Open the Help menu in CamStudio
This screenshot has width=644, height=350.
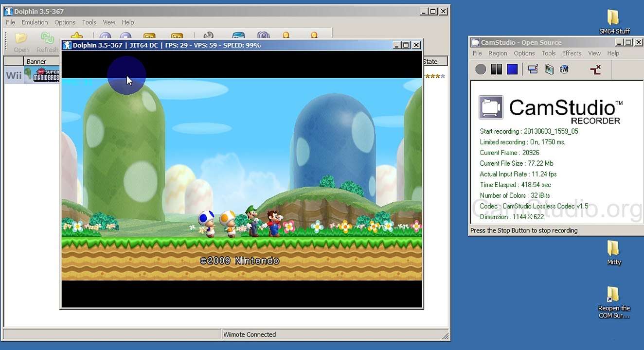[x=613, y=53]
